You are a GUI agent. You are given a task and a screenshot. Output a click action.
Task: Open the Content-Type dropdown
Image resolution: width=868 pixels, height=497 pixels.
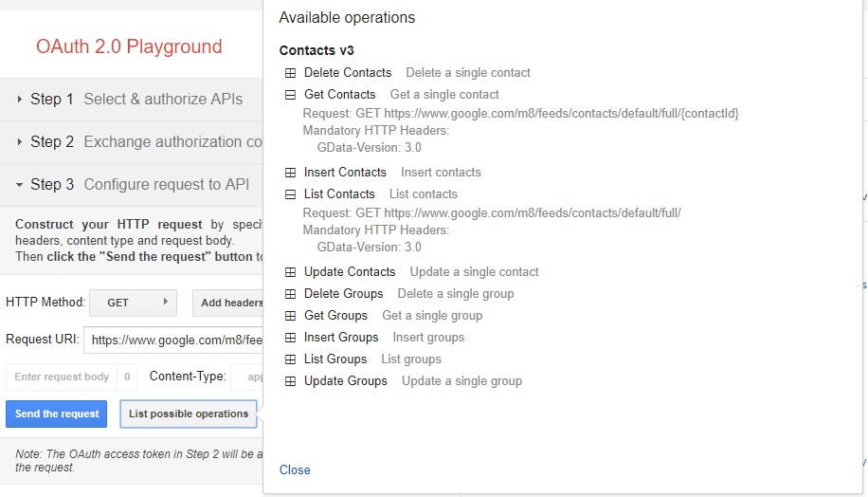(247, 377)
